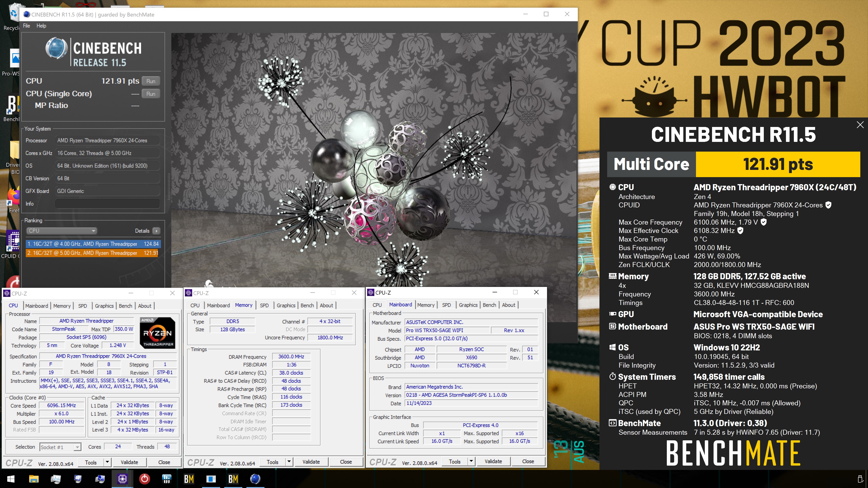Switch to Mainboard tab in CPU-tab CPU-Z window
The image size is (868, 488).
(37, 306)
